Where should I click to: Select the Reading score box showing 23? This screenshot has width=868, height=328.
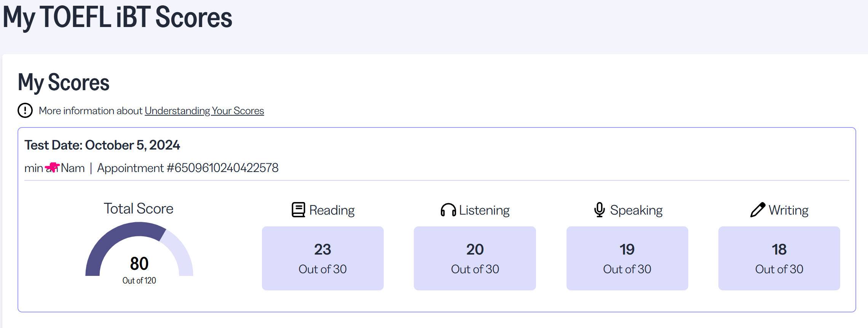click(322, 258)
